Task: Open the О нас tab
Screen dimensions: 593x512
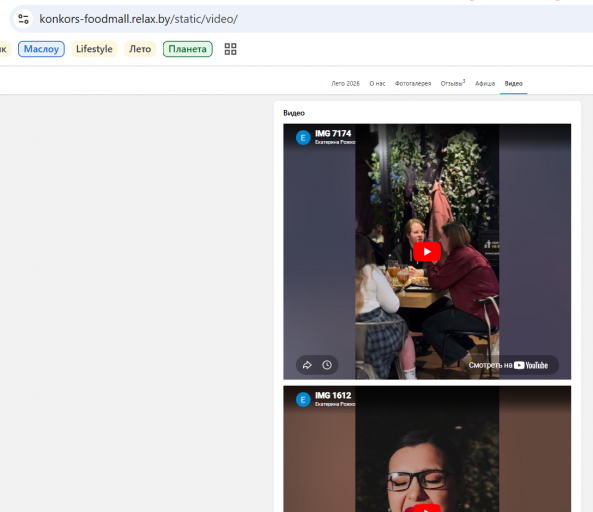Action: (377, 84)
